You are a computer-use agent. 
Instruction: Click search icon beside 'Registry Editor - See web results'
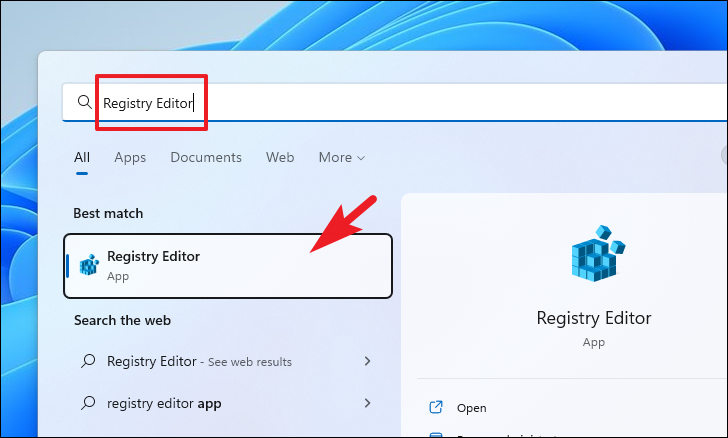click(x=88, y=361)
